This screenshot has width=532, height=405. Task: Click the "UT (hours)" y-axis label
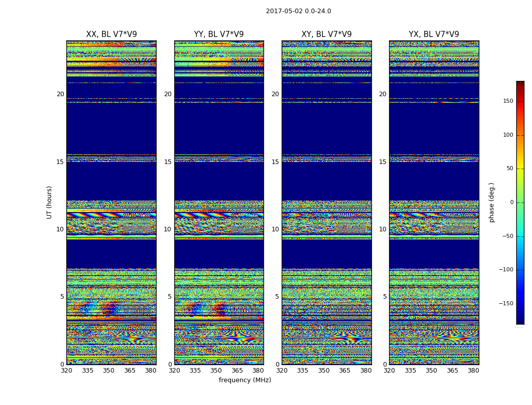pyautogui.click(x=49, y=202)
